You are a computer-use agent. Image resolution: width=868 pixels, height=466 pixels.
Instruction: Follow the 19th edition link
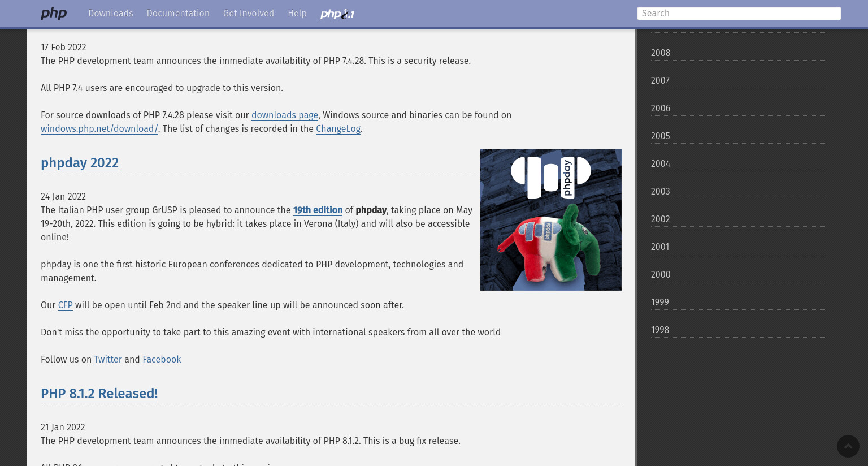pyautogui.click(x=318, y=210)
